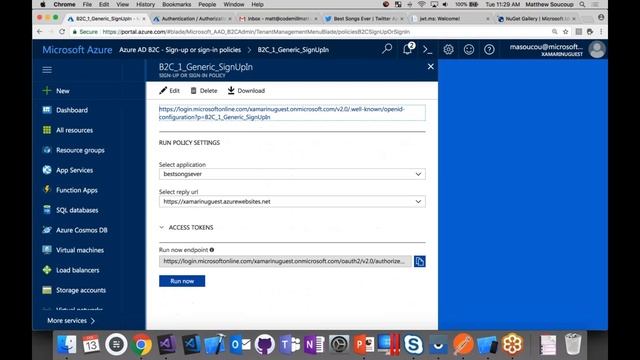Screen dimensions: 640x360
Task: Click the Run now button
Action: pyautogui.click(x=182, y=281)
